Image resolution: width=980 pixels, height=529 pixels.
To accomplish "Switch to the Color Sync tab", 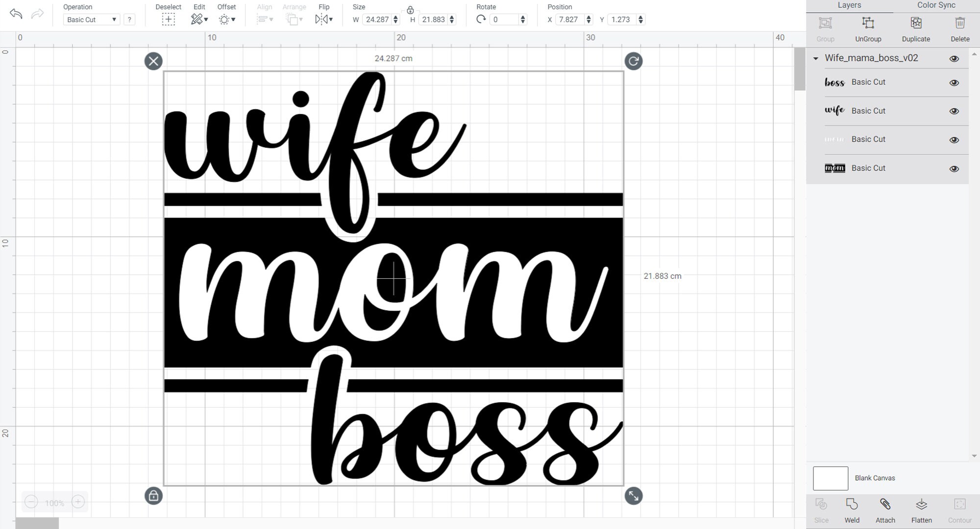I will [x=936, y=5].
